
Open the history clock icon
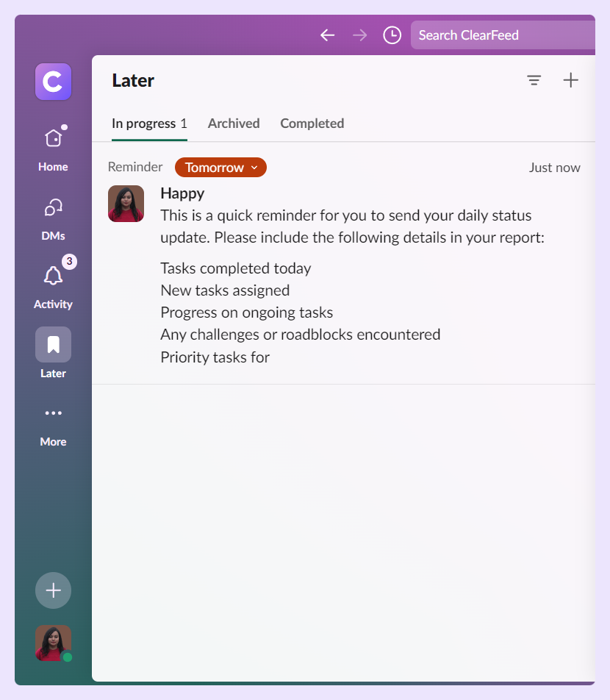392,35
